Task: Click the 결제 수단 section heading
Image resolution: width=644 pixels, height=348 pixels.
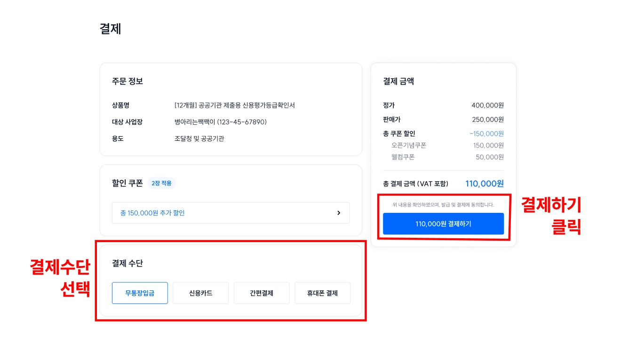Action: click(x=127, y=263)
